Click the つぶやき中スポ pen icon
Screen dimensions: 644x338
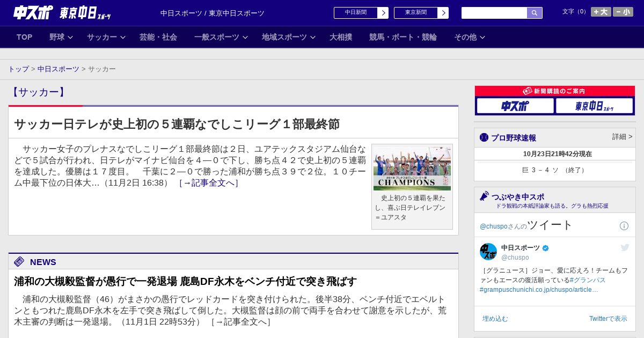pyautogui.click(x=485, y=196)
